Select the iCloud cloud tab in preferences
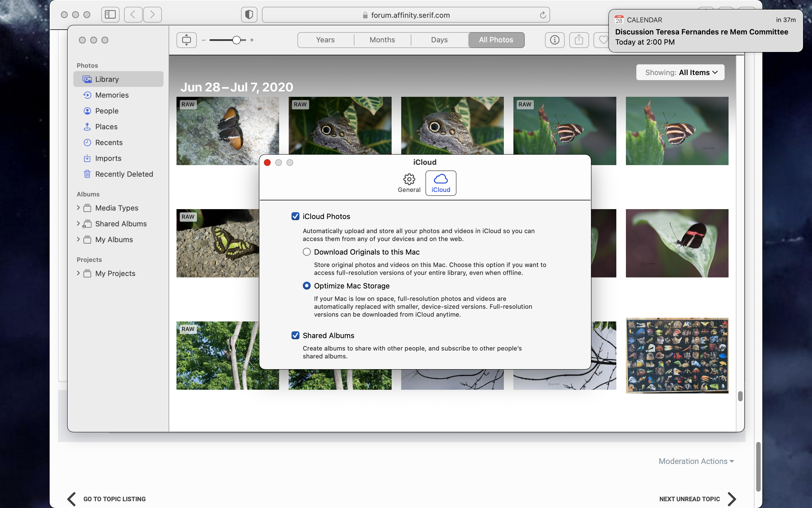Image resolution: width=812 pixels, height=508 pixels. tap(441, 183)
